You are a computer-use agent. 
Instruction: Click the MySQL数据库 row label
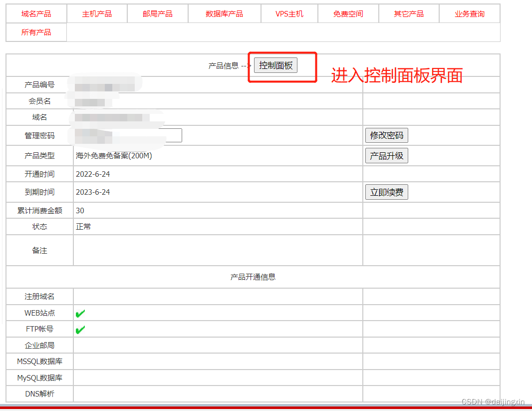pyautogui.click(x=39, y=378)
